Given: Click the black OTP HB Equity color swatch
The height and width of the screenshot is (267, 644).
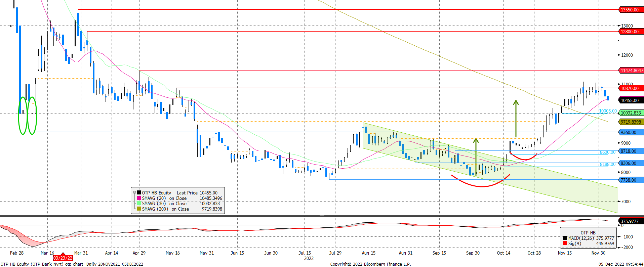Looking at the screenshot, I should tap(139, 193).
